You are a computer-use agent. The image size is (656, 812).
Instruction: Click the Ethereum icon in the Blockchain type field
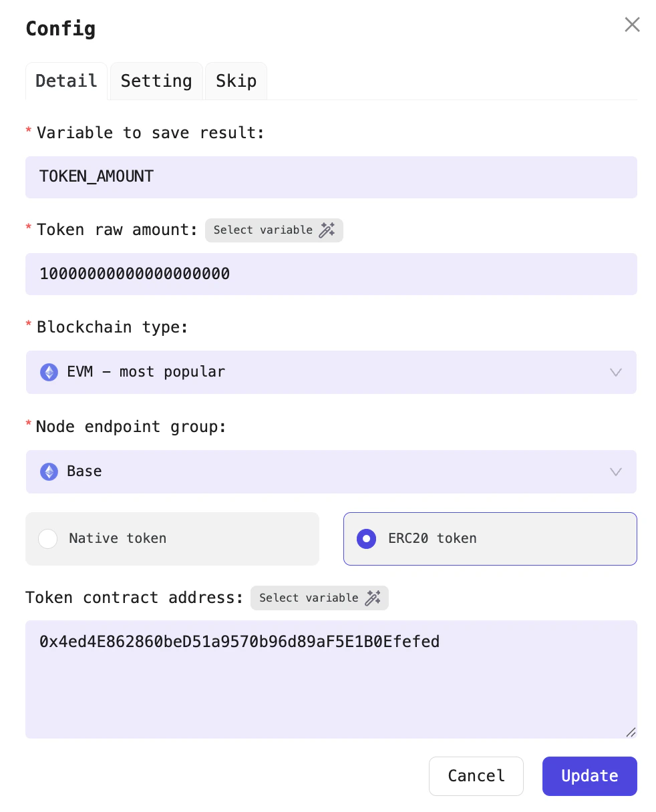pos(49,372)
